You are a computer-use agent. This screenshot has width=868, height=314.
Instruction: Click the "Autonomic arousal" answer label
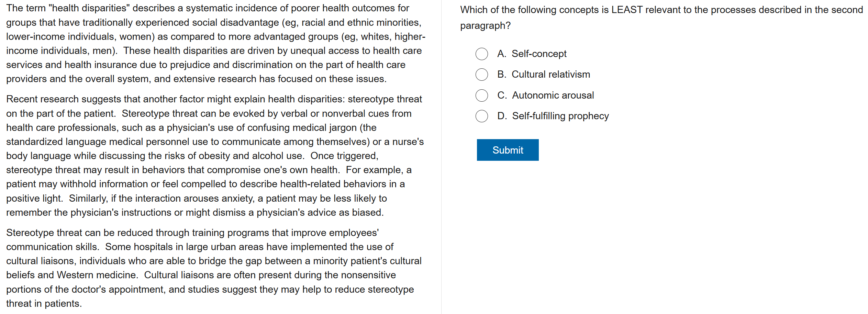coord(553,96)
